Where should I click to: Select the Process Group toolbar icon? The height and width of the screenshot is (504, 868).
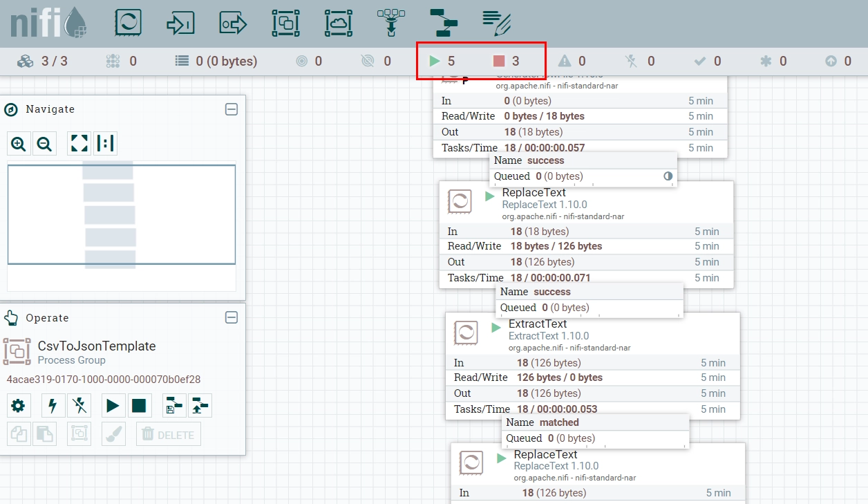click(x=285, y=23)
